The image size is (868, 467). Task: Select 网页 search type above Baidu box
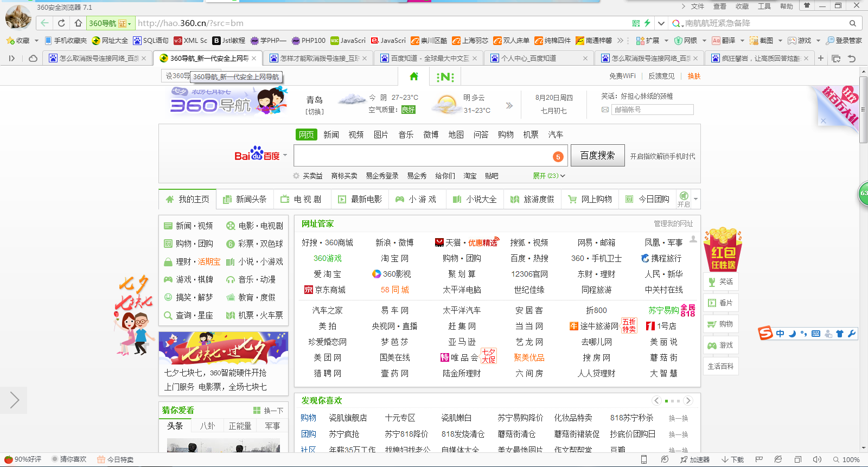click(x=307, y=135)
